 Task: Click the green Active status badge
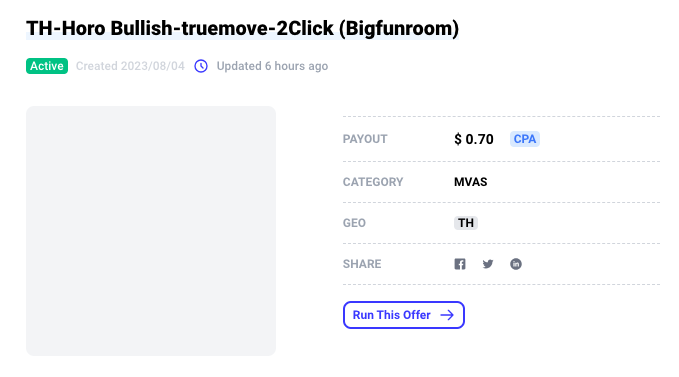47,66
